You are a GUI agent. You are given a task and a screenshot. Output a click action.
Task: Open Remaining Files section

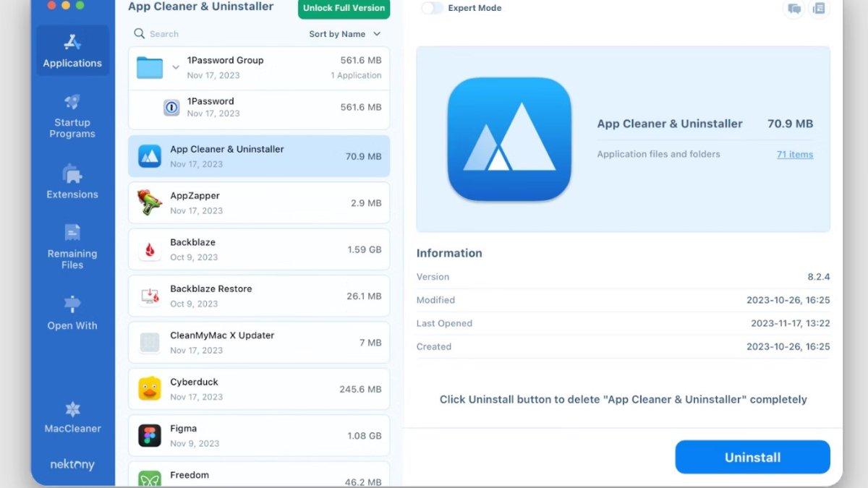click(72, 245)
